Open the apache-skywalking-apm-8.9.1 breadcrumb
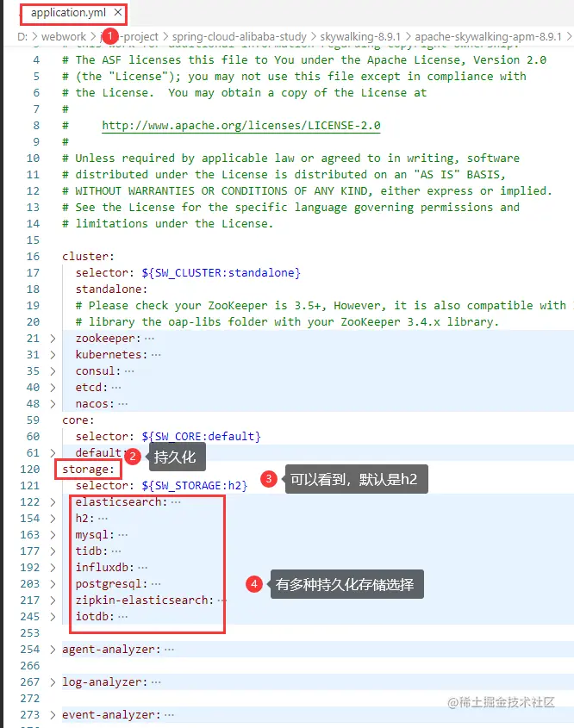The width and height of the screenshot is (574, 728). coord(488,37)
